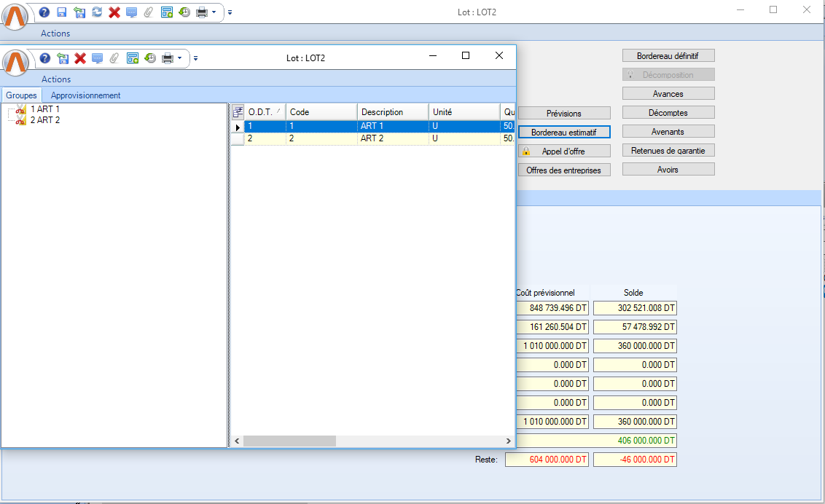Sort the grid by the Code column header
825x504 pixels.
click(x=321, y=112)
